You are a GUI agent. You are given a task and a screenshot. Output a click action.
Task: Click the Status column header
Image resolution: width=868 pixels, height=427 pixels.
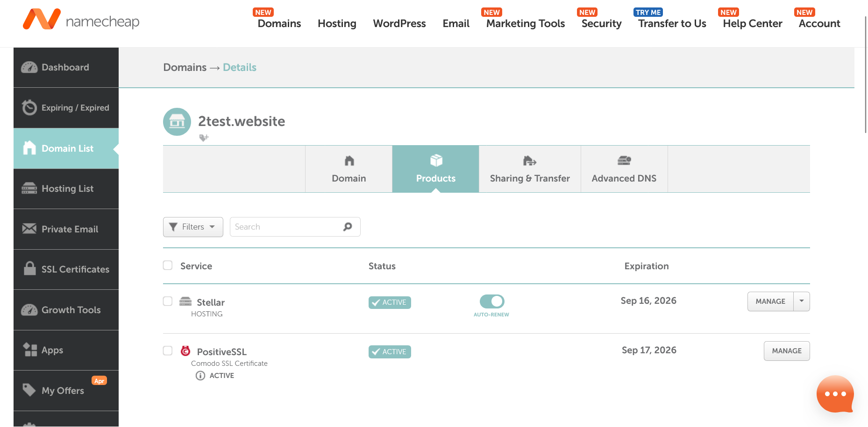[382, 266]
